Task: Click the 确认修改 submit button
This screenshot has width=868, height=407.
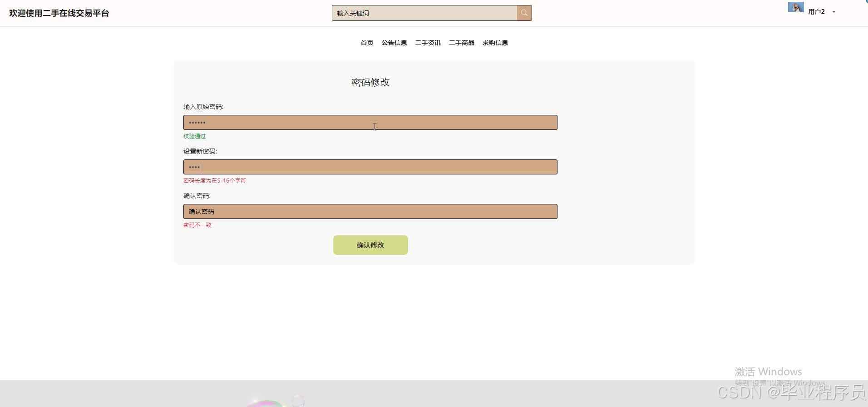Action: coord(370,245)
